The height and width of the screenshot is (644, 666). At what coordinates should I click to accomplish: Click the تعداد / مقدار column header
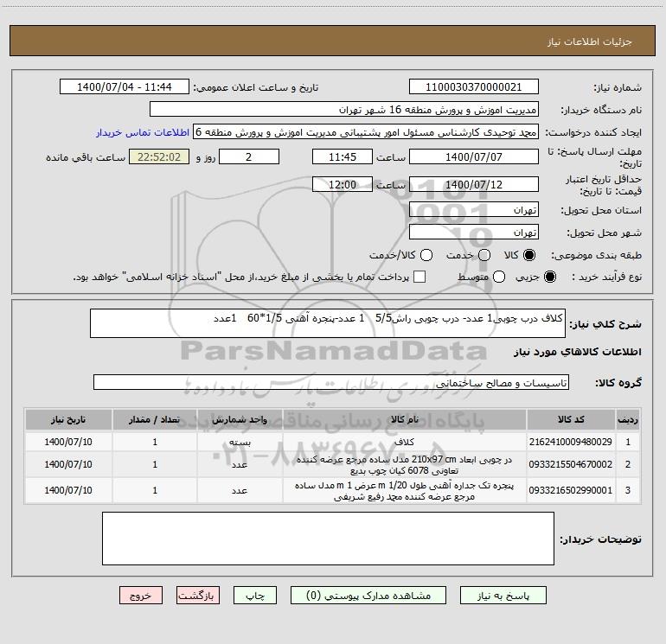(155, 419)
